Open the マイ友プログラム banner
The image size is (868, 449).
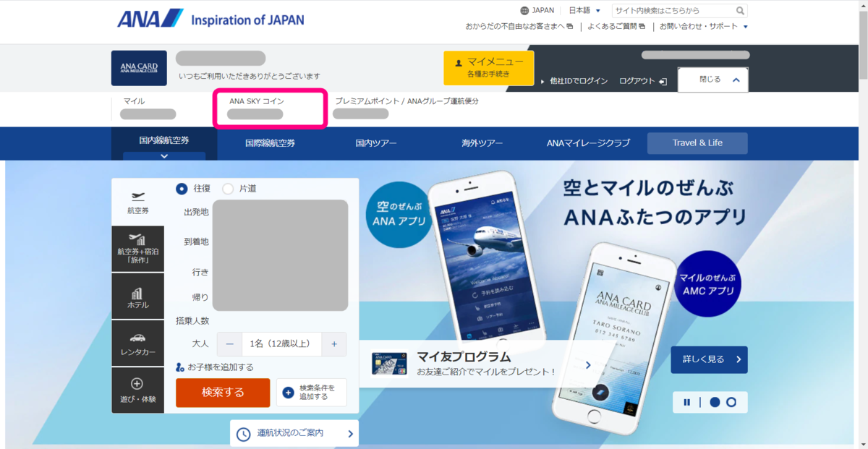coord(480,364)
